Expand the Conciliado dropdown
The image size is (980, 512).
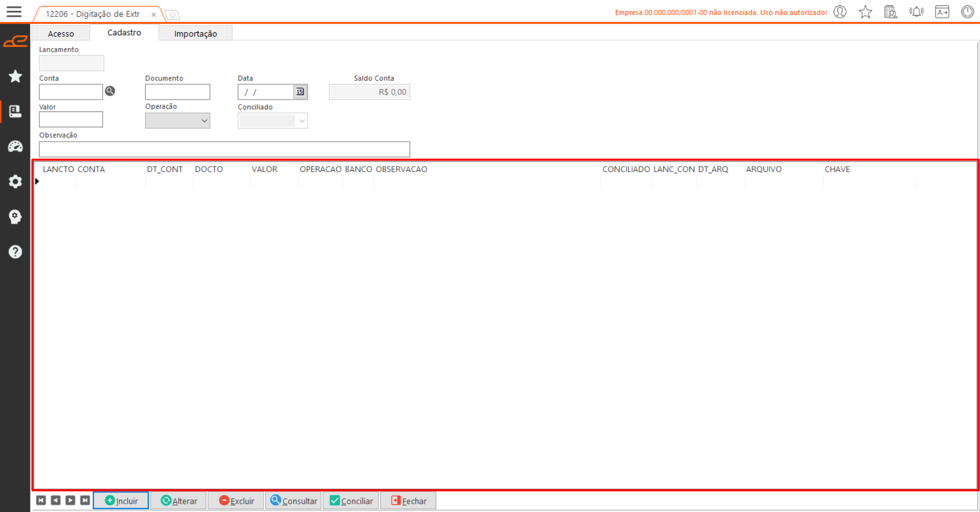pyautogui.click(x=301, y=121)
